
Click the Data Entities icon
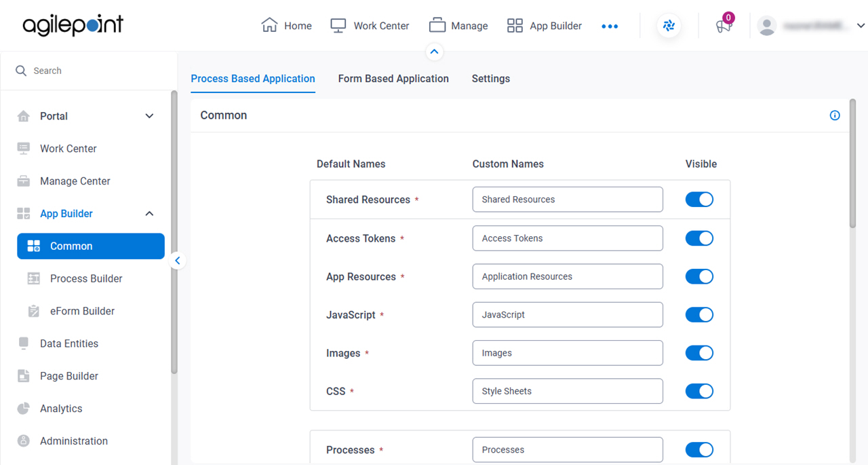coord(24,343)
